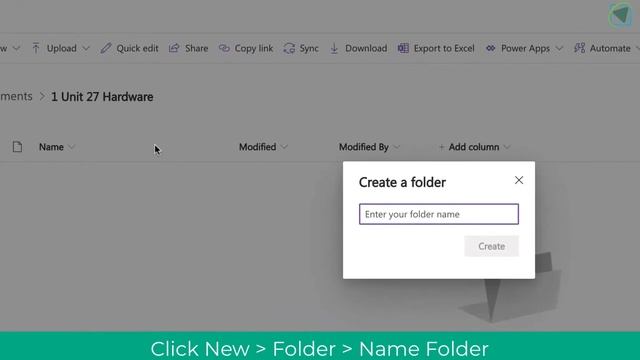
Task: Click the Download arrow icon
Action: coord(334,48)
